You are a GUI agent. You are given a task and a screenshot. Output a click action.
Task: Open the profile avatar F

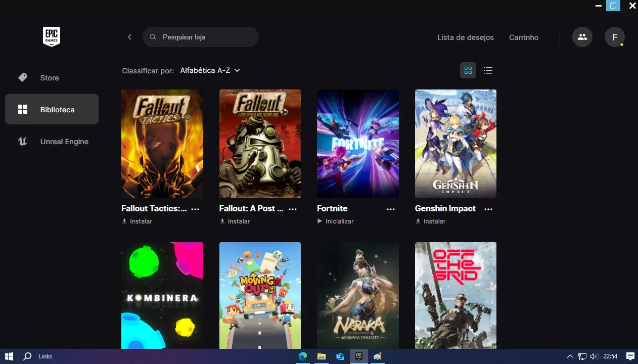(x=615, y=37)
